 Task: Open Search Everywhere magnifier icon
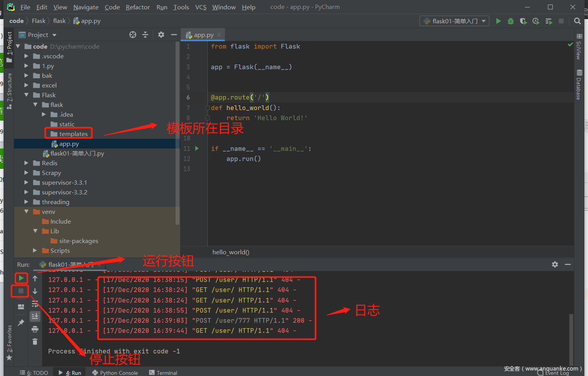[x=578, y=21]
